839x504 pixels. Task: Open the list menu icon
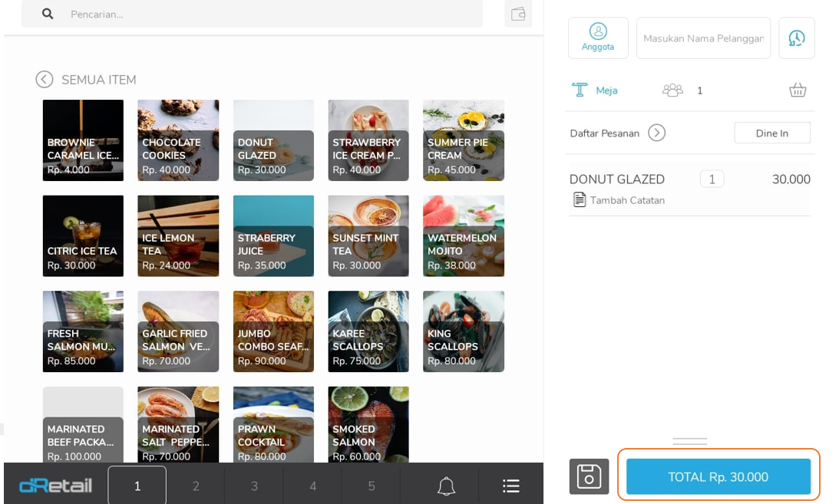[511, 486]
